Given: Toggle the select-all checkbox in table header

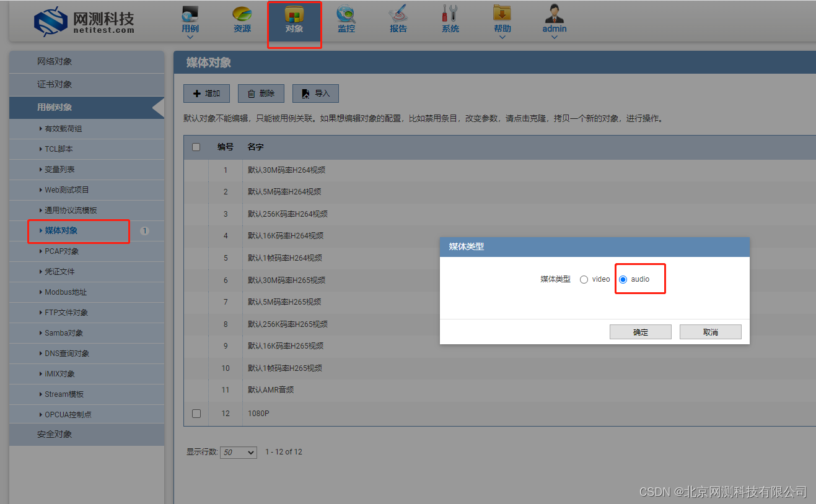Looking at the screenshot, I should coord(196,147).
